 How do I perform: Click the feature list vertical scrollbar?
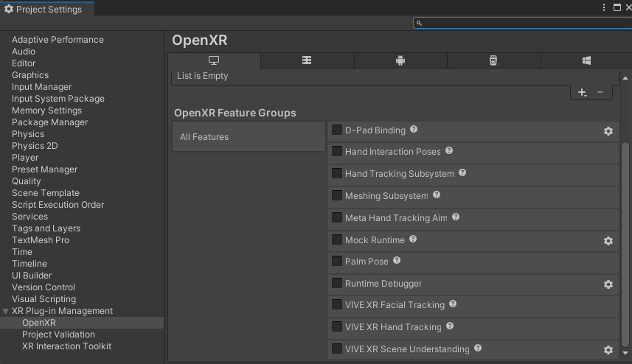pyautogui.click(x=625, y=244)
